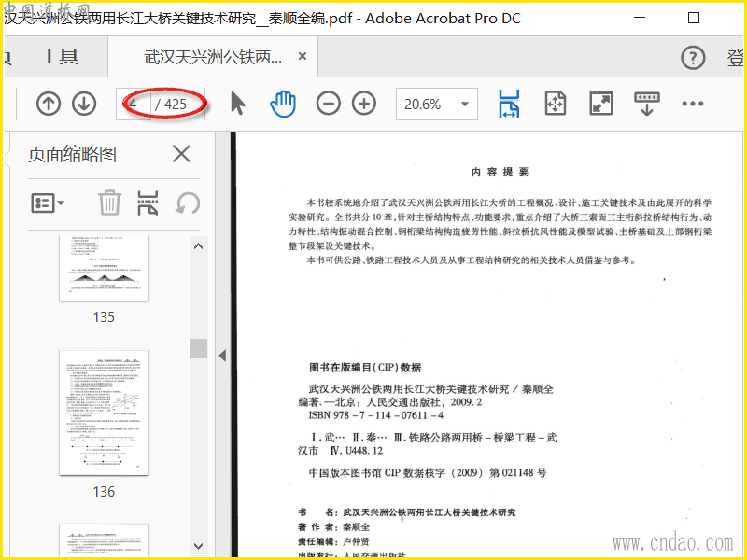
Task: Go to previous page with up arrow
Action: click(49, 104)
